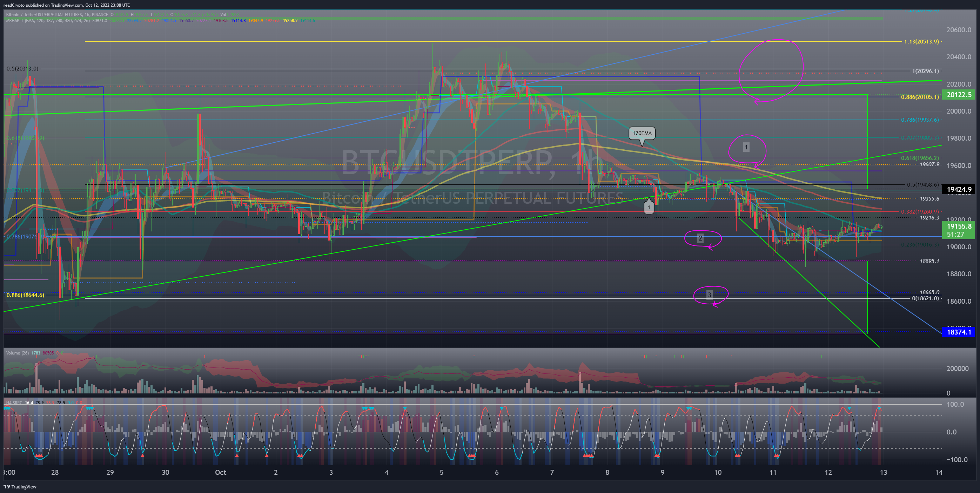Screen dimensions: 980x493
Task: Select the Bitcoin / TetherUS PERPETUAL FUTURES symbol legend
Action: click(57, 15)
